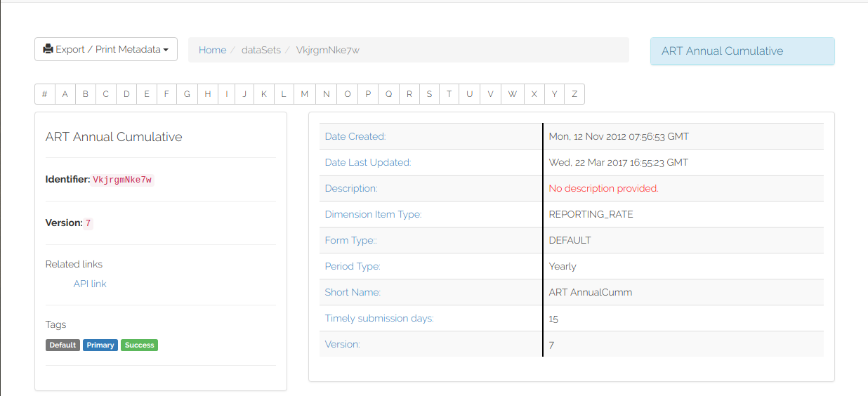Open the Export / Print Metadata dropdown
This screenshot has height=396, width=868.
click(x=106, y=49)
